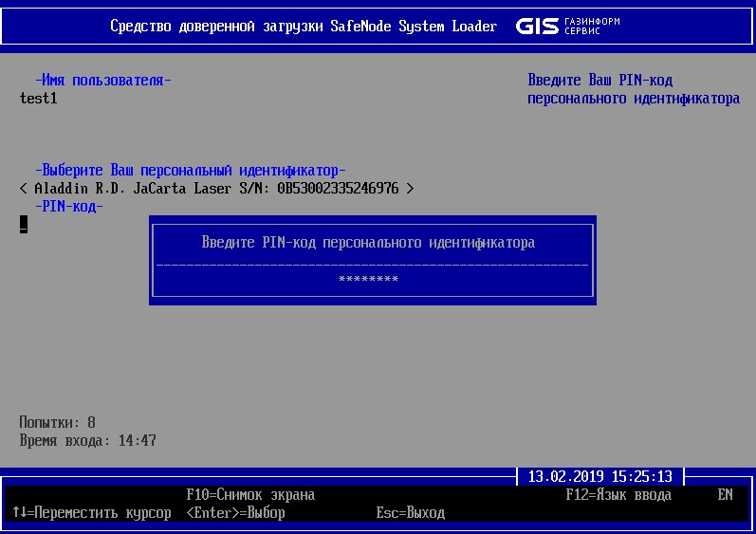Viewport: 756px width, 534px height.
Task: Click dialog title 'Введите PIN-код персонального идентификатора'
Action: [368, 242]
